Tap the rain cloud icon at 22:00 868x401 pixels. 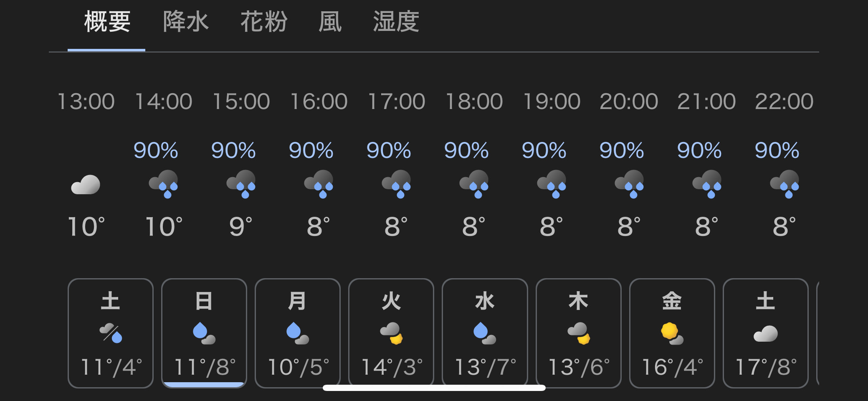coord(784,184)
